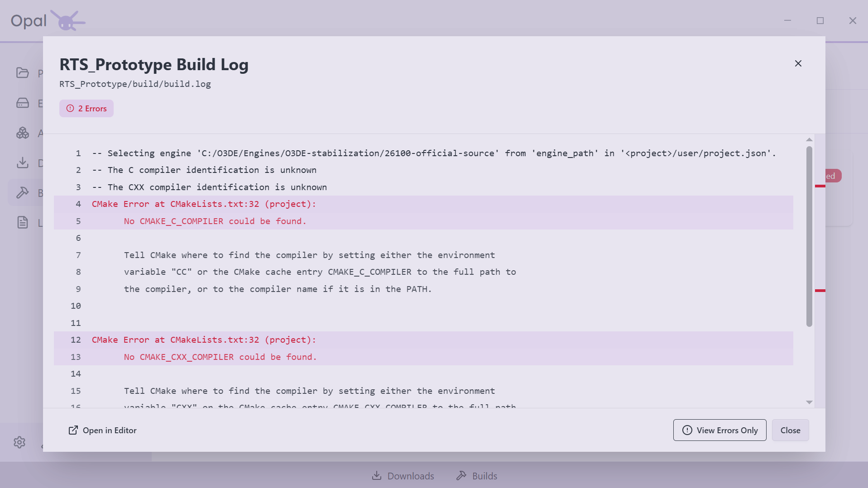This screenshot has width=868, height=488.
Task: Select line 8 'variable "CC" or the CMake cache'
Action: 423,272
